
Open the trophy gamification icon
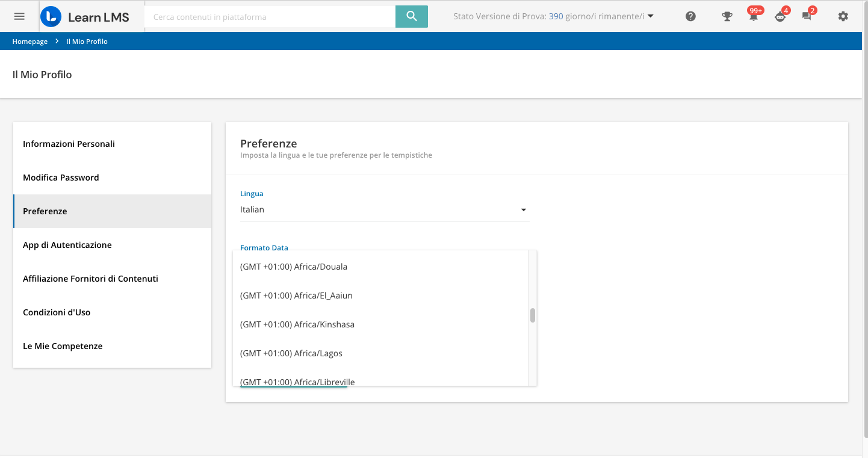pos(727,17)
